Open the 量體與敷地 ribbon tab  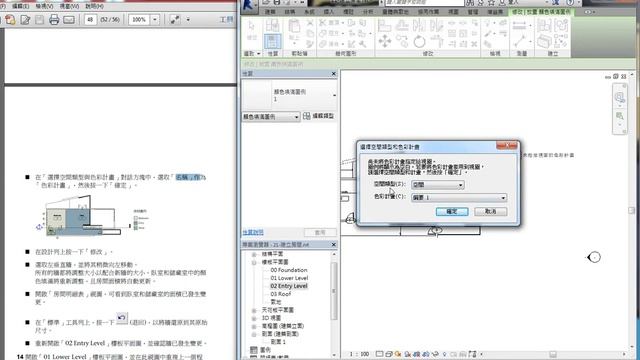coord(396,12)
